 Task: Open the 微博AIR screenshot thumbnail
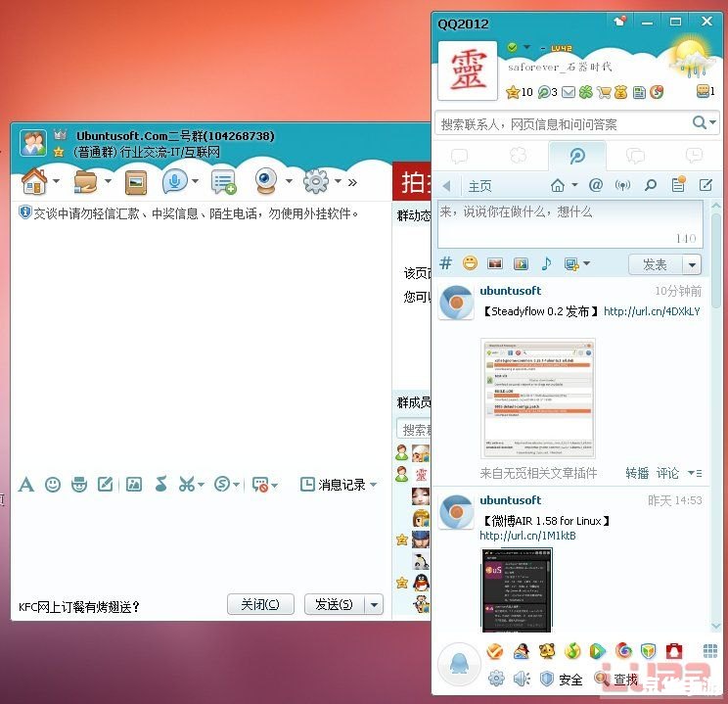tap(517, 590)
